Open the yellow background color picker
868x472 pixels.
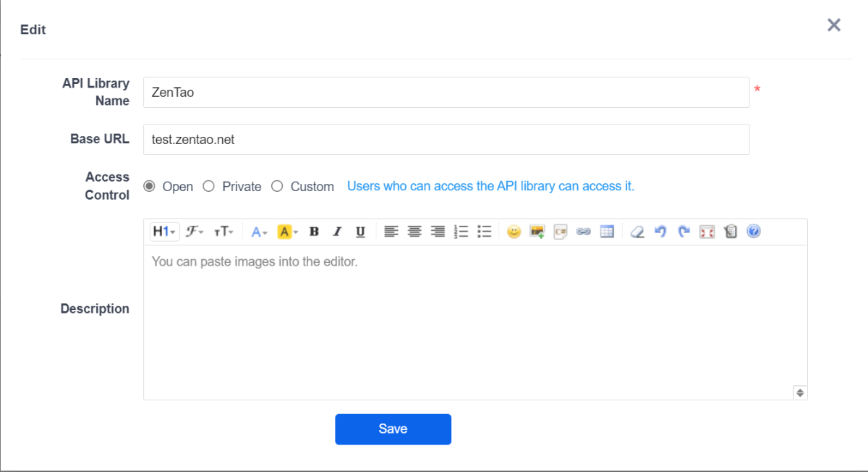[287, 232]
